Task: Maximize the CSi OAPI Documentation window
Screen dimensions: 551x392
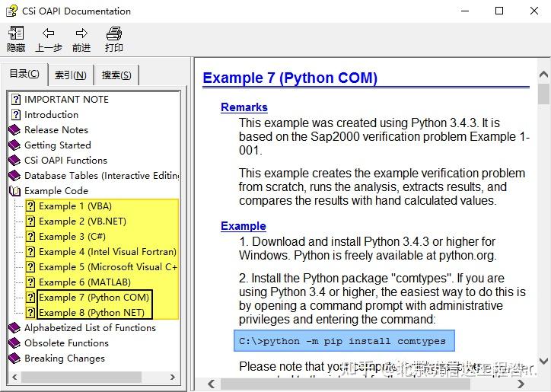Action: coord(499,11)
